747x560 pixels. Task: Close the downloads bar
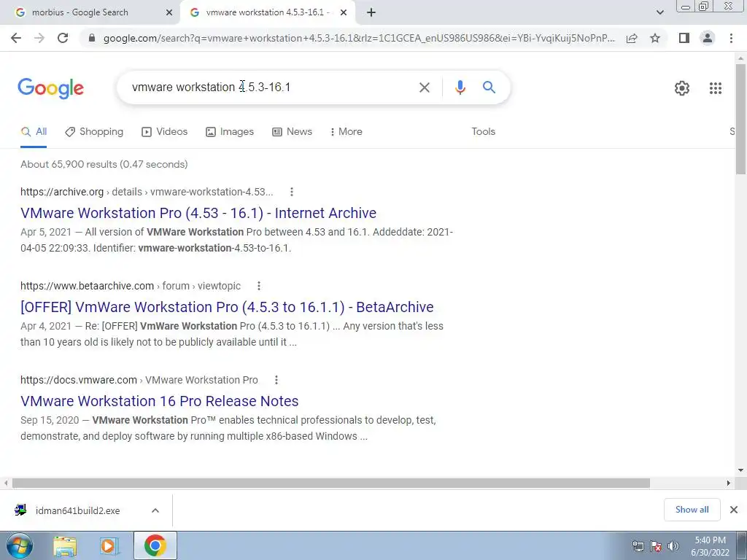click(x=734, y=510)
